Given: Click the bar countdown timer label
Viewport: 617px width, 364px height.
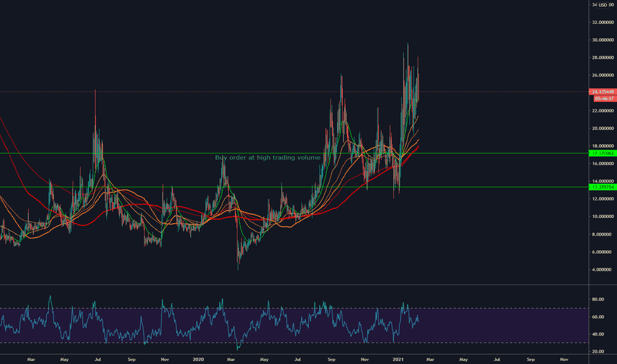Looking at the screenshot, I should click(605, 99).
